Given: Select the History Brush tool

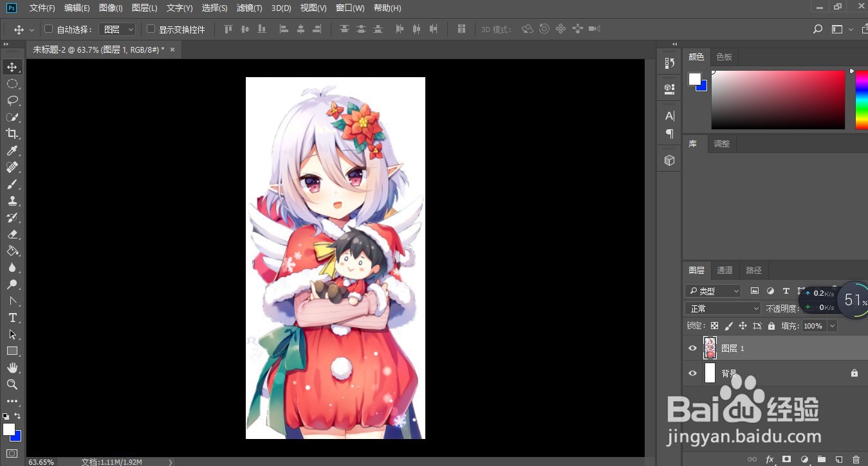Looking at the screenshot, I should tap(12, 217).
